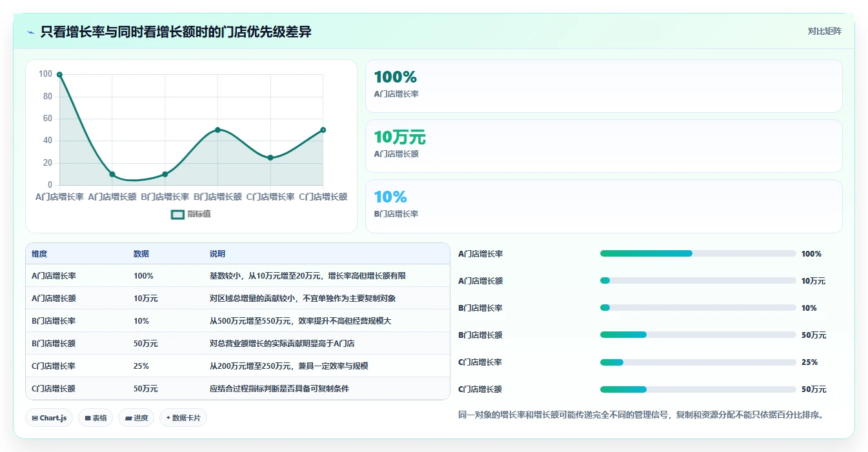Click the C门店增长率 progress bar
This screenshot has height=452, width=868.
point(698,362)
